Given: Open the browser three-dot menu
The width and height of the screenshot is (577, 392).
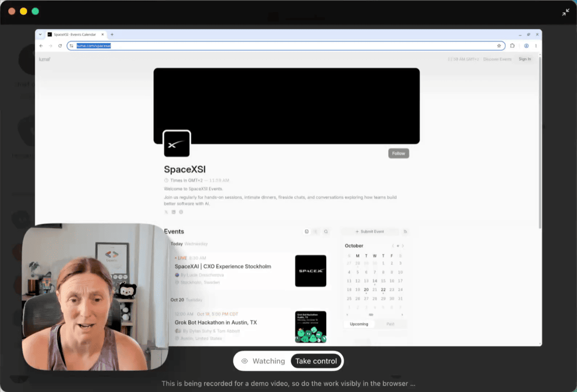Looking at the screenshot, I should tap(536, 46).
